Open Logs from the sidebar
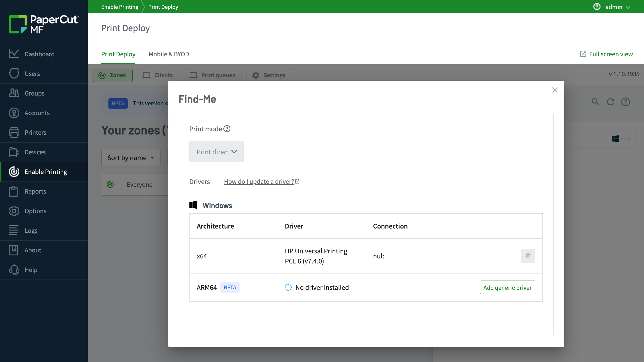Viewport: 644px width, 362px height. (x=44, y=231)
